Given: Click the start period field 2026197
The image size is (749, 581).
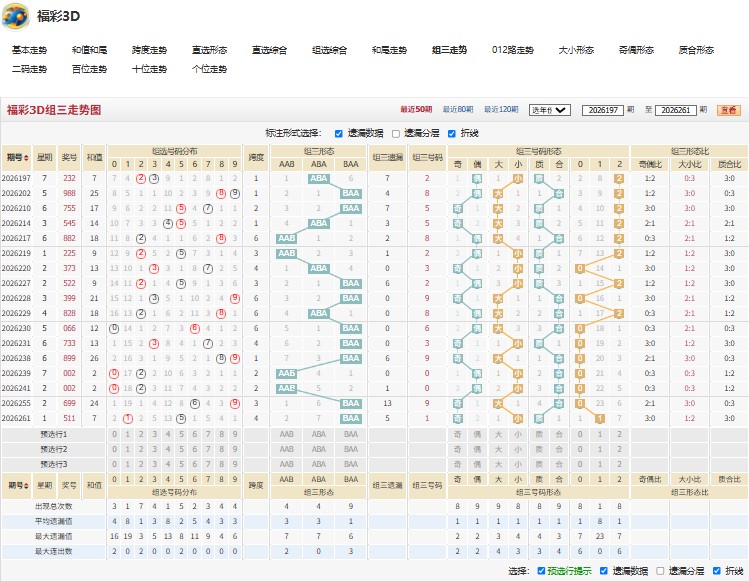Looking at the screenshot, I should click(603, 110).
